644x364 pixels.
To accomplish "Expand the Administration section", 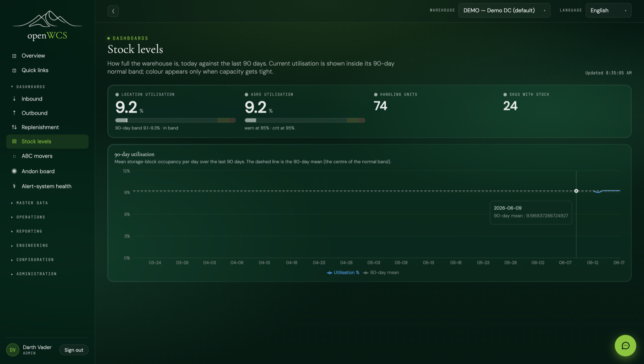I will [34, 274].
